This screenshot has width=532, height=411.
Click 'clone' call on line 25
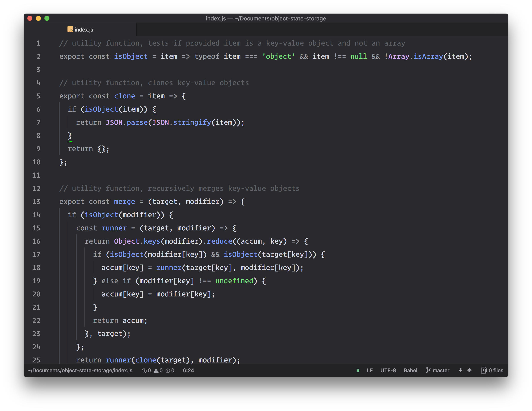point(146,360)
